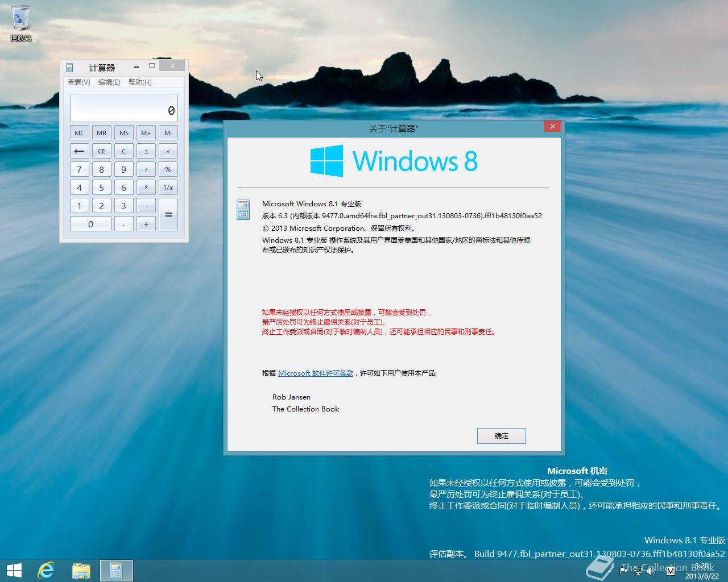The width and height of the screenshot is (728, 582).
Task: Click the multiply key
Action: [146, 188]
